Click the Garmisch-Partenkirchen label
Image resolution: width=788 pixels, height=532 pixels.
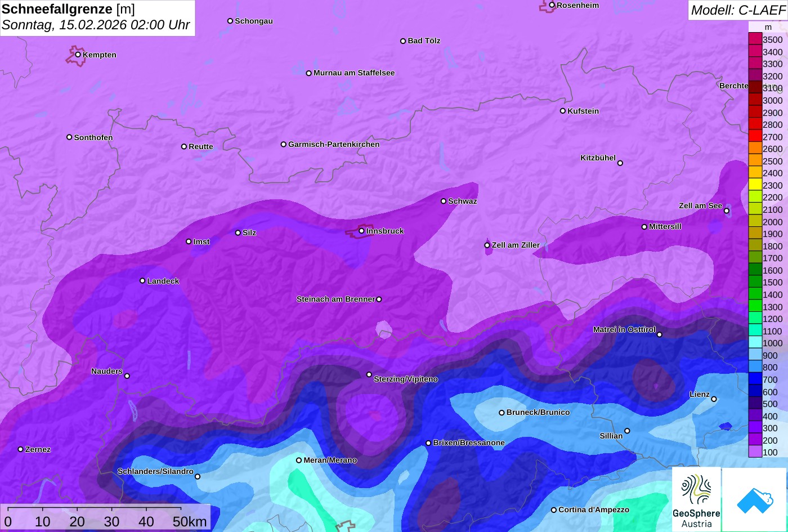click(334, 144)
